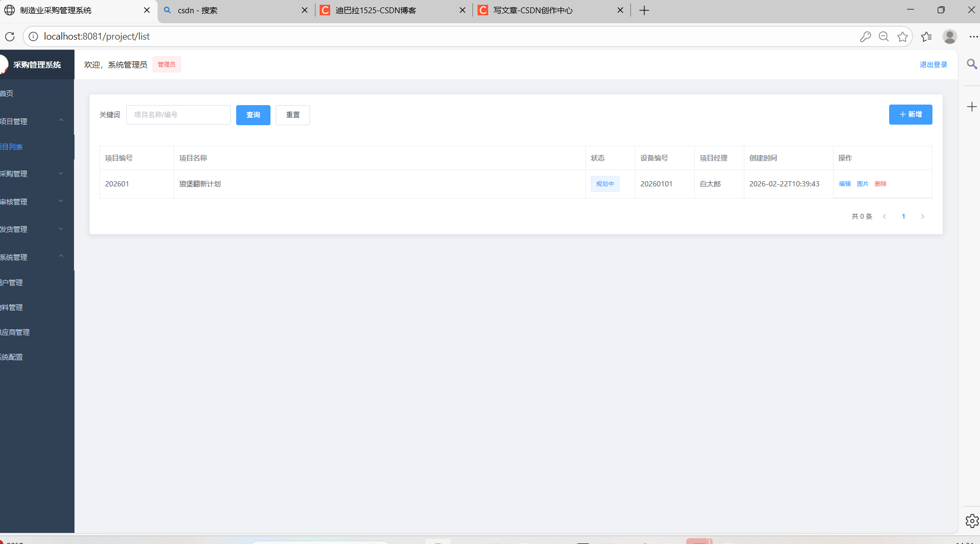Viewport: 980px width, 544px height.
Task: Open 用户管理 in the sidebar
Action: tap(37, 283)
